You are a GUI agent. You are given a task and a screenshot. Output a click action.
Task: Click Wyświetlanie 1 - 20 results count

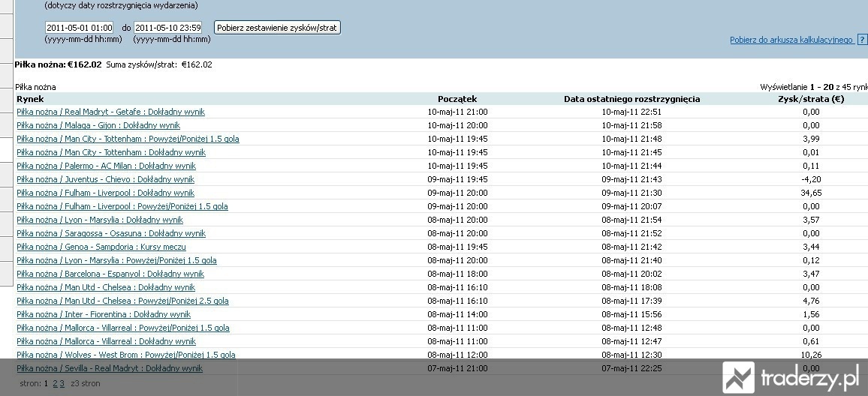point(814,87)
